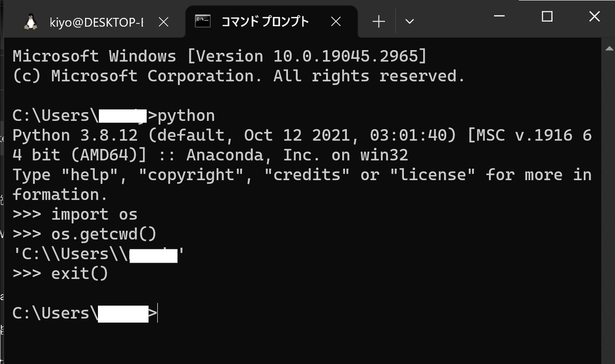This screenshot has width=615, height=364.
Task: Close the kiyo@DESKTOP tab
Action: click(x=163, y=22)
